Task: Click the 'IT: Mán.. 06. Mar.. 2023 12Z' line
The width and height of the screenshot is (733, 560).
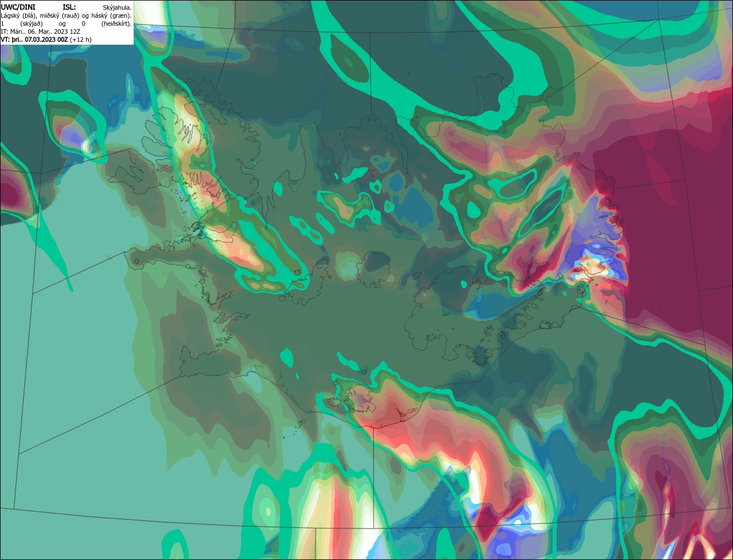Action: (x=41, y=31)
